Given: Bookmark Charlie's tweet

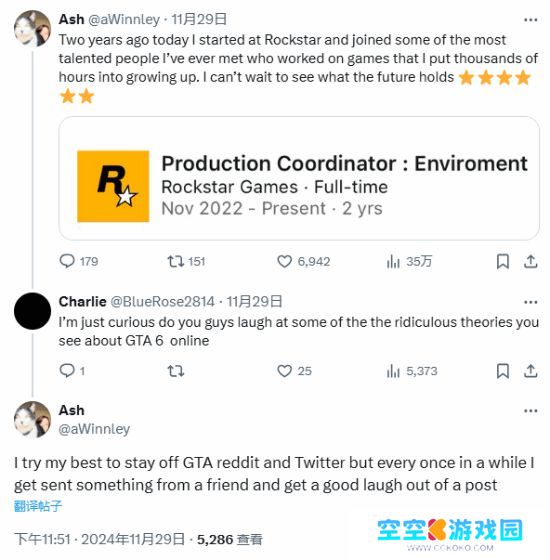Looking at the screenshot, I should click(503, 371).
